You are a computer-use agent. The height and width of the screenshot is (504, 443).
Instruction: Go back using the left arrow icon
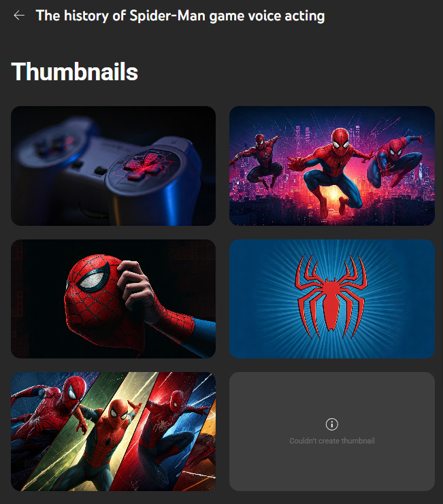tap(19, 15)
